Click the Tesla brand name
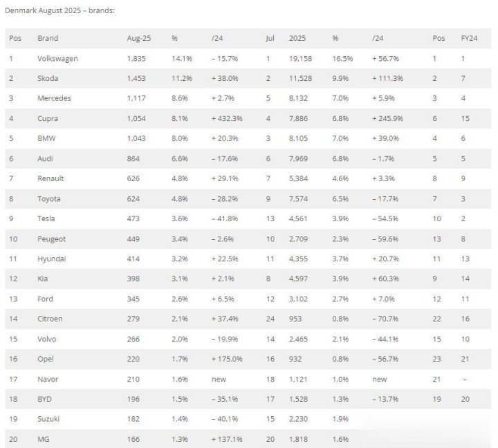The width and height of the screenshot is (498, 448). (x=47, y=218)
